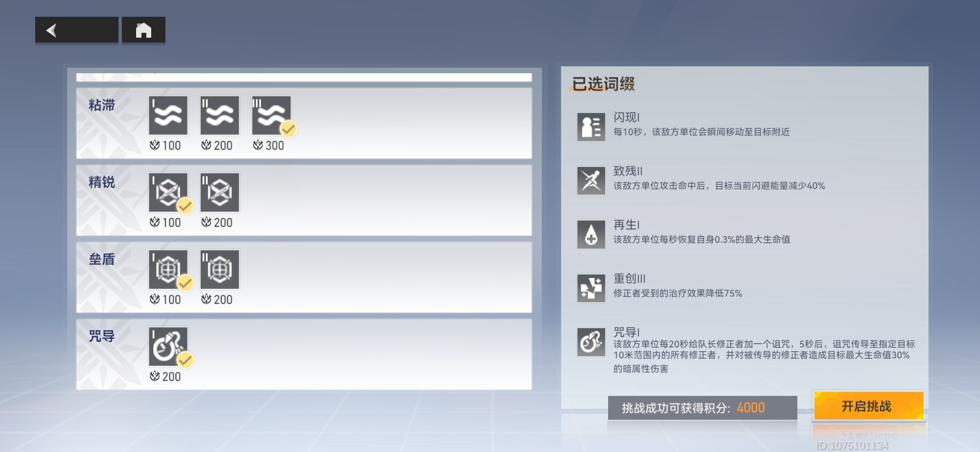Tap the 咒导I entry in selected affixes
The image size is (980, 452).
(x=746, y=350)
